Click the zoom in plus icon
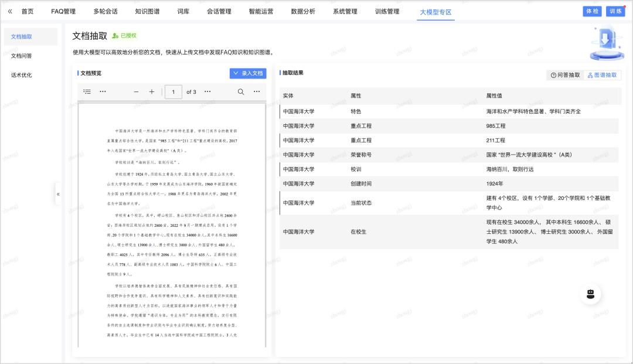This screenshot has width=633, height=364. [152, 91]
